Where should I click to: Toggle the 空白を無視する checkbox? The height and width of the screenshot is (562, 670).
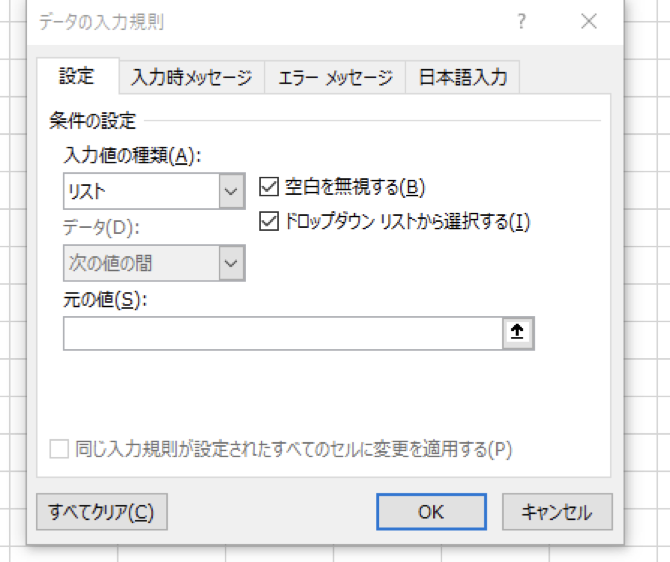[x=269, y=187]
